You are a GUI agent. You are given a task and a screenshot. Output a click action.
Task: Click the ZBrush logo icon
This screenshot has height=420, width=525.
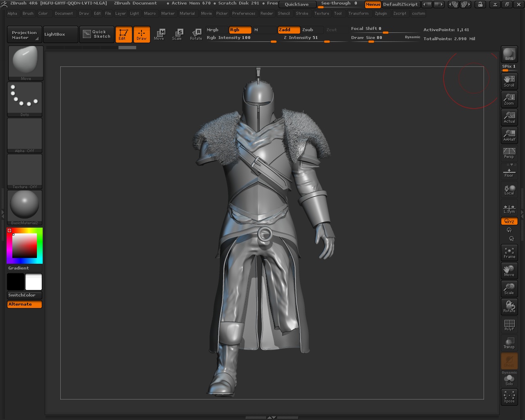(4, 4)
